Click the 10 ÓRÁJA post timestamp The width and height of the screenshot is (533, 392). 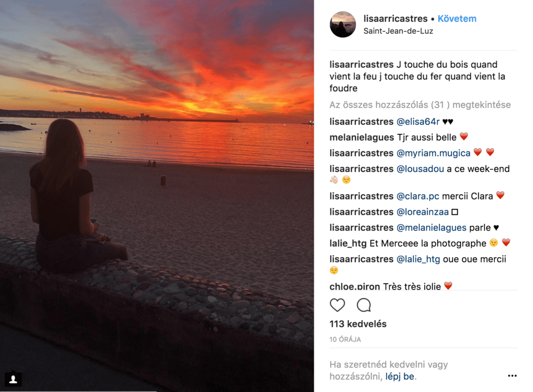click(x=345, y=339)
